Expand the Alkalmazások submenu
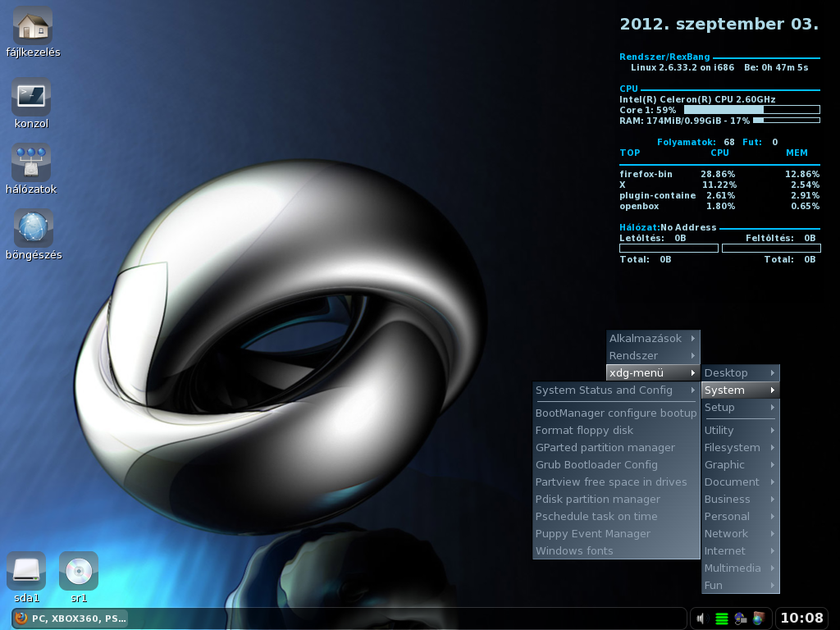840x630 pixels. [x=653, y=339]
